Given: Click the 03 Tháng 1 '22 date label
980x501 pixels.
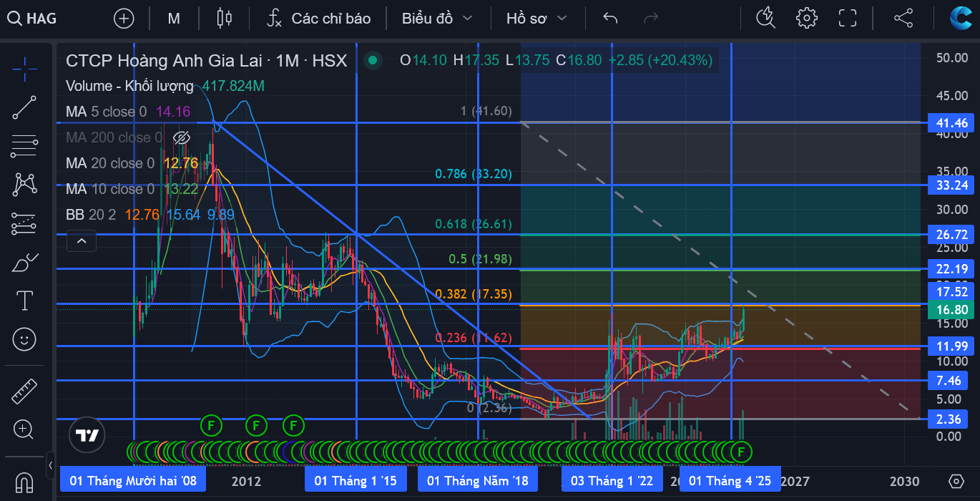Looking at the screenshot, I should coord(612,480).
